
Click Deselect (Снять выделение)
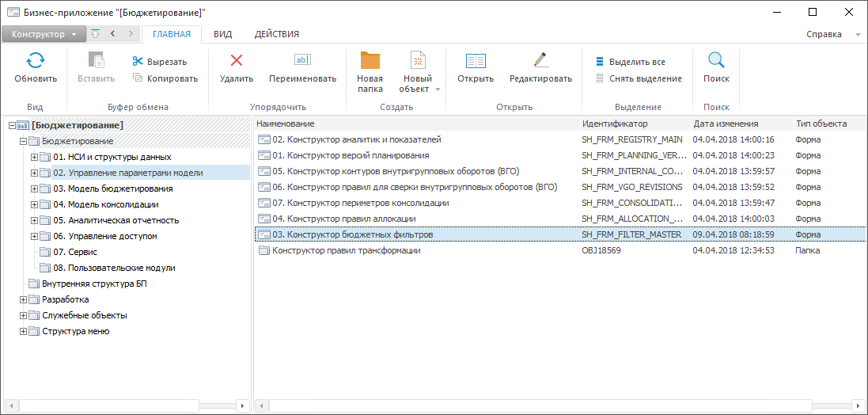[x=639, y=78]
